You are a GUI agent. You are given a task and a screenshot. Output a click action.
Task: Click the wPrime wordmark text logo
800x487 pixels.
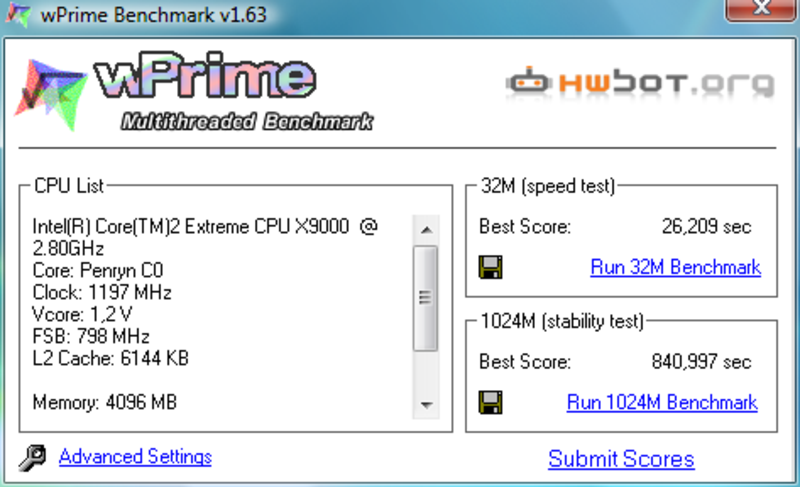click(205, 75)
